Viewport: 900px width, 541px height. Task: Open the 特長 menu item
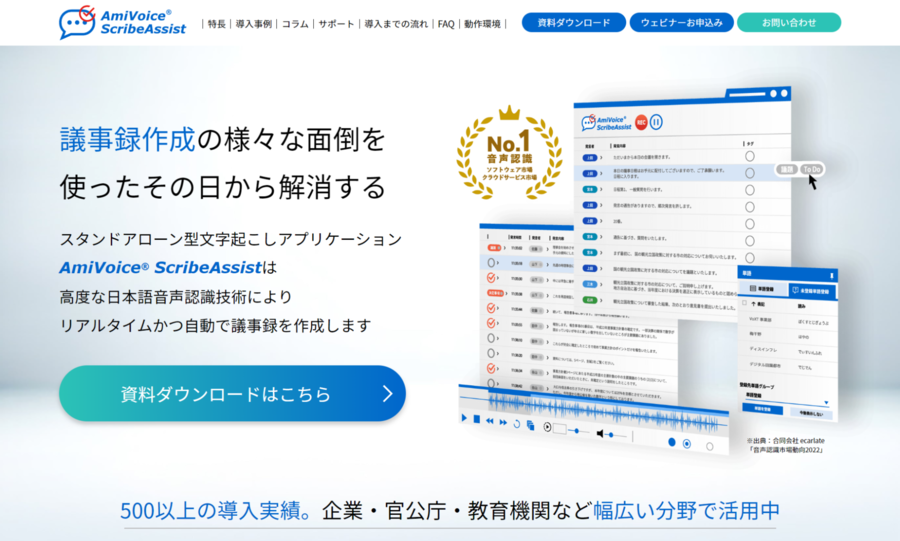point(216,23)
